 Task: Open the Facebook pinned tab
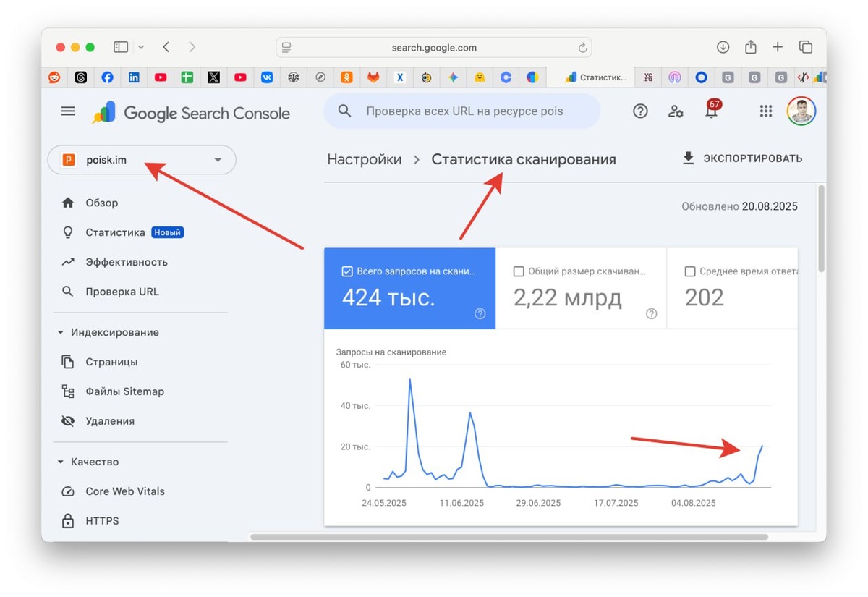click(107, 77)
